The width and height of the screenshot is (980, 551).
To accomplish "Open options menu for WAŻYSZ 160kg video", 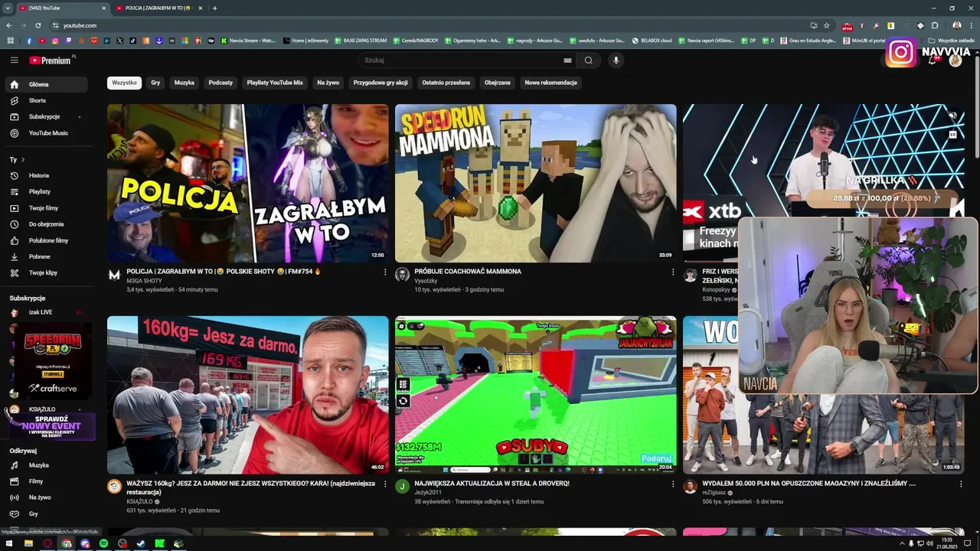I will point(385,484).
